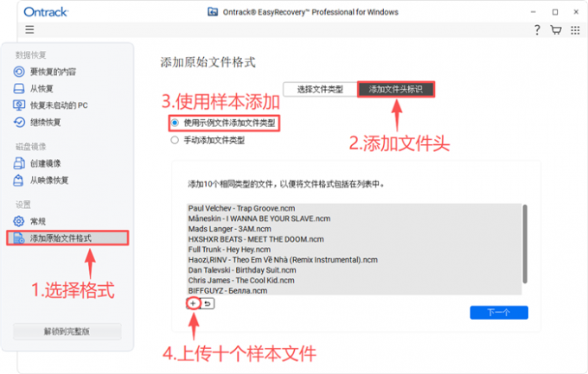The image size is (588, 374).
Task: Open 常规 settings entry
Action: click(38, 221)
